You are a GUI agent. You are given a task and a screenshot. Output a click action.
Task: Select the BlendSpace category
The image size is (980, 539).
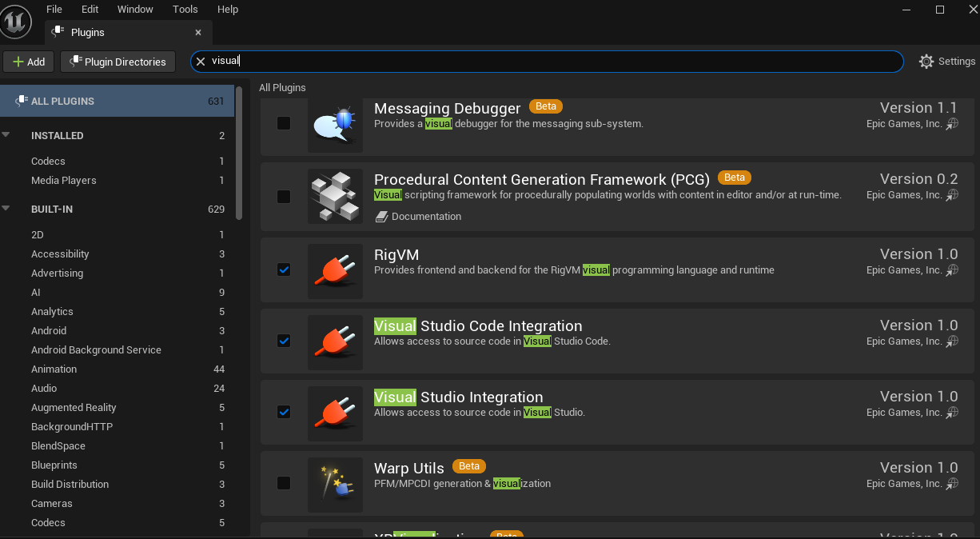118,446
